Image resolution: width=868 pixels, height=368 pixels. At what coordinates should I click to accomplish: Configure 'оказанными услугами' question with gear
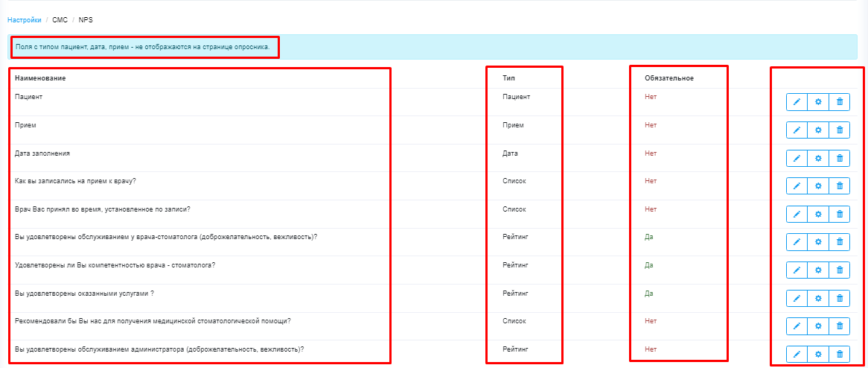pos(818,298)
